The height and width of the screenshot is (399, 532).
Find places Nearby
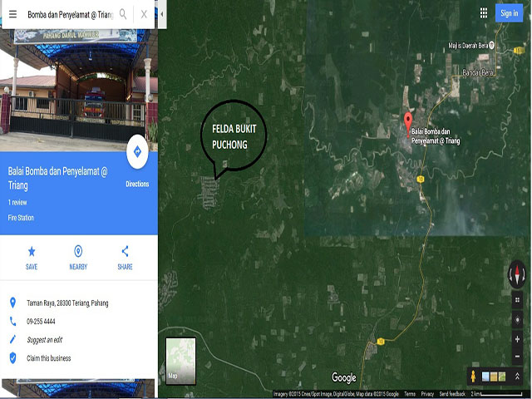point(78,258)
